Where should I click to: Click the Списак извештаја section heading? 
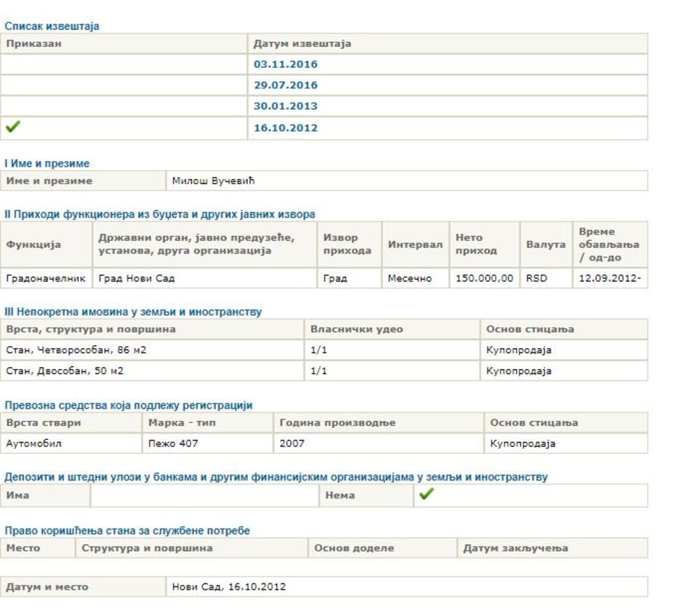tap(52, 27)
